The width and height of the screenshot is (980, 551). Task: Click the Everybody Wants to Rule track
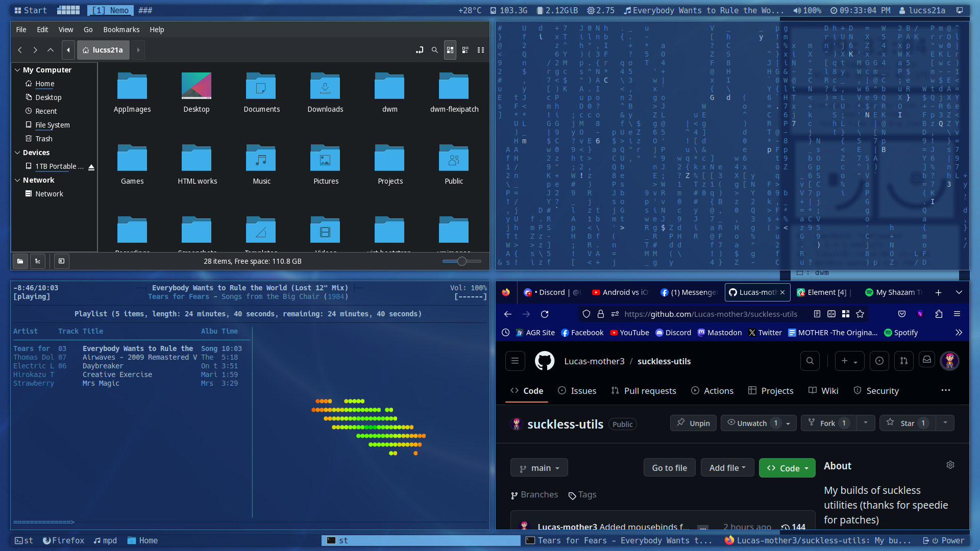click(x=137, y=348)
